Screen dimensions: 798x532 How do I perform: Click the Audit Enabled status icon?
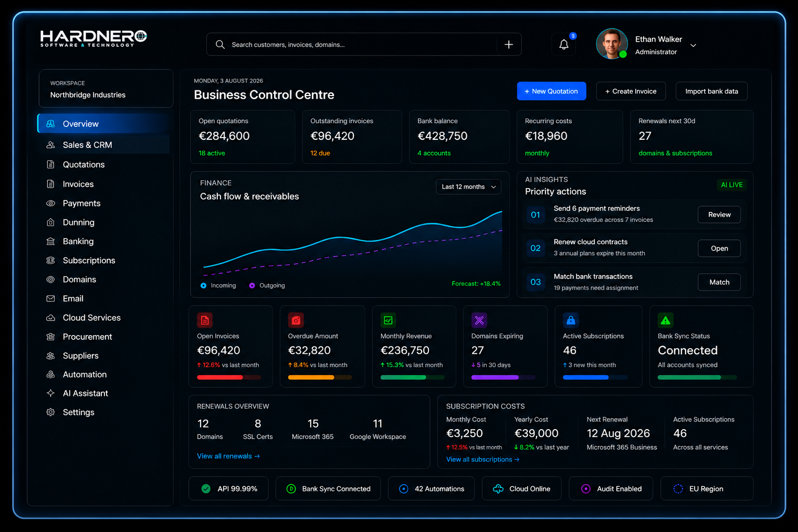585,489
